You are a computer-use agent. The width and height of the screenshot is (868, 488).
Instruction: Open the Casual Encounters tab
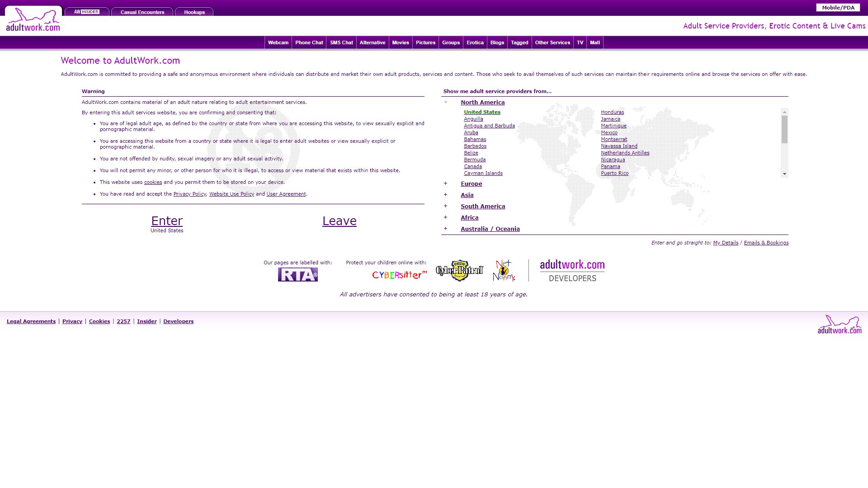tap(142, 12)
